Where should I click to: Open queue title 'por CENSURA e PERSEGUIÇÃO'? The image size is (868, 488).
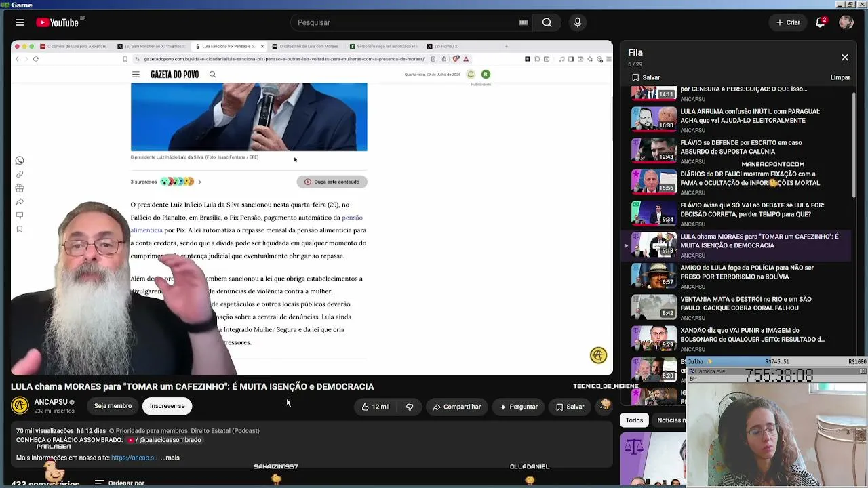coord(743,89)
